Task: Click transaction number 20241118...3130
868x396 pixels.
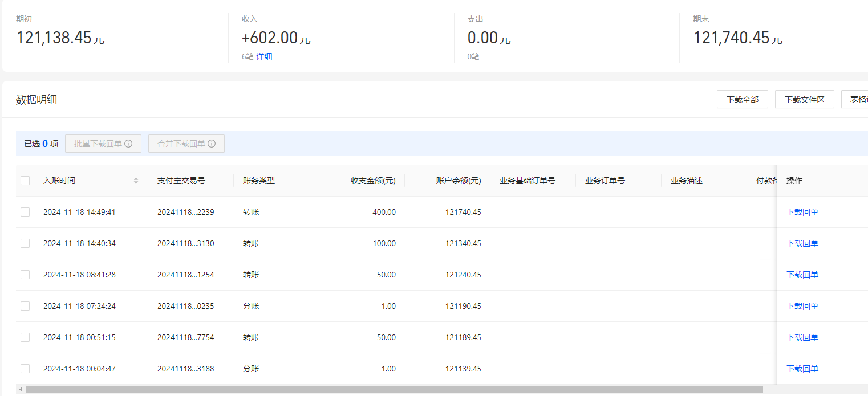Action: click(186, 243)
